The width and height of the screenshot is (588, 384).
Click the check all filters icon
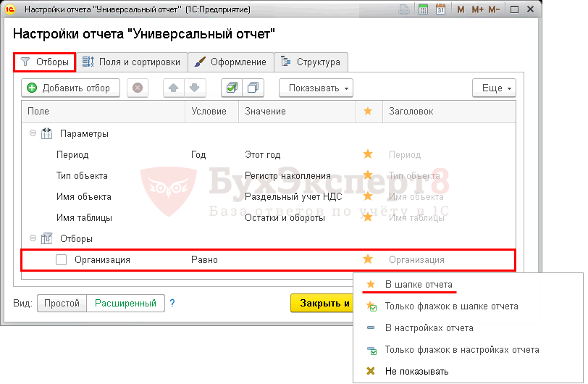point(232,88)
